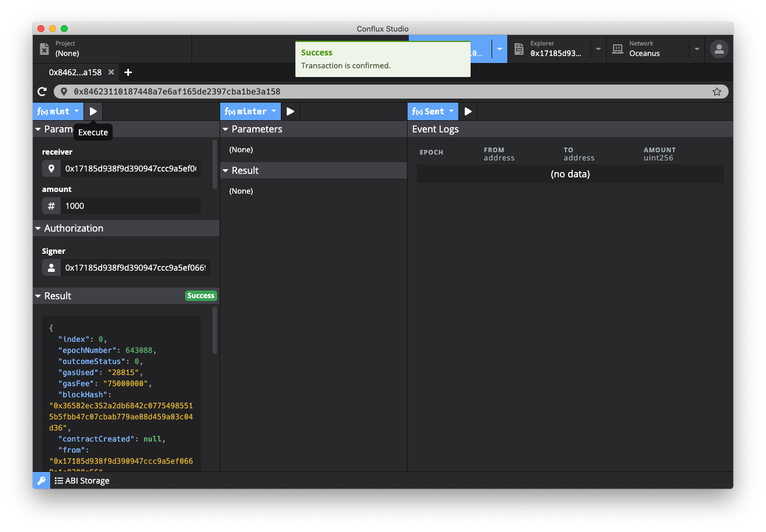Click the AMOUNT uint256 column header
Viewport: 766px width, 532px height.
[x=660, y=154]
